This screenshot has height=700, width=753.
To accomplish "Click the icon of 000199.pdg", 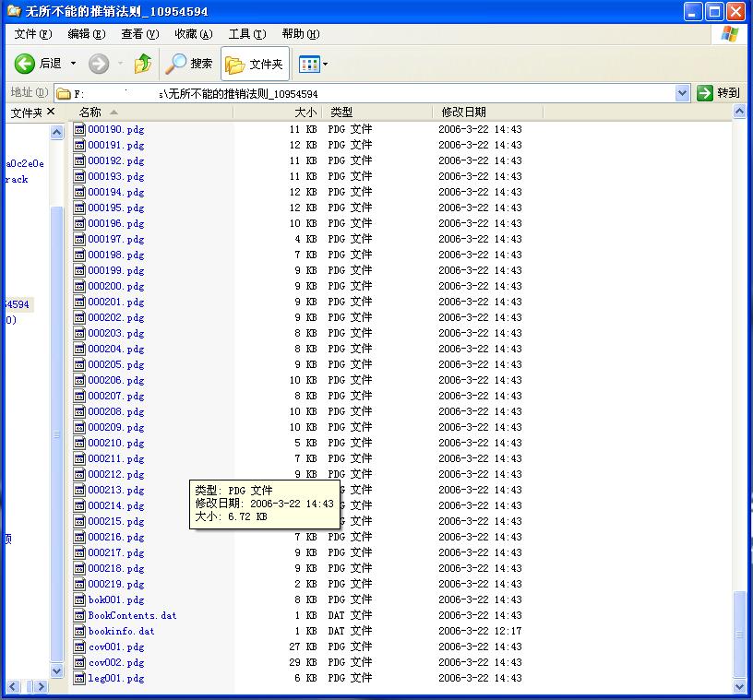I will click(x=79, y=270).
